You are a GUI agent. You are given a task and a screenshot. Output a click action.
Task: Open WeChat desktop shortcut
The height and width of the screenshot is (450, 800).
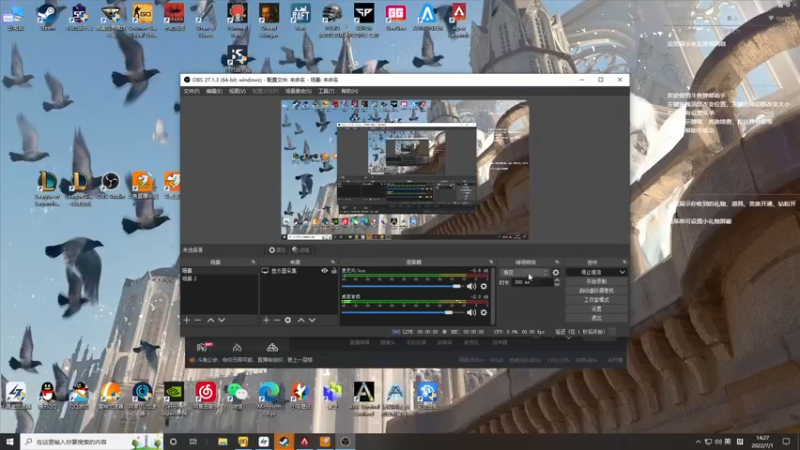click(237, 395)
